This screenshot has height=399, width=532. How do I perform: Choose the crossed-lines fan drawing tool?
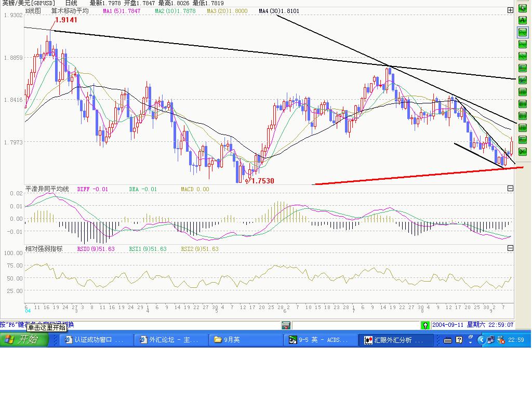(x=523, y=79)
